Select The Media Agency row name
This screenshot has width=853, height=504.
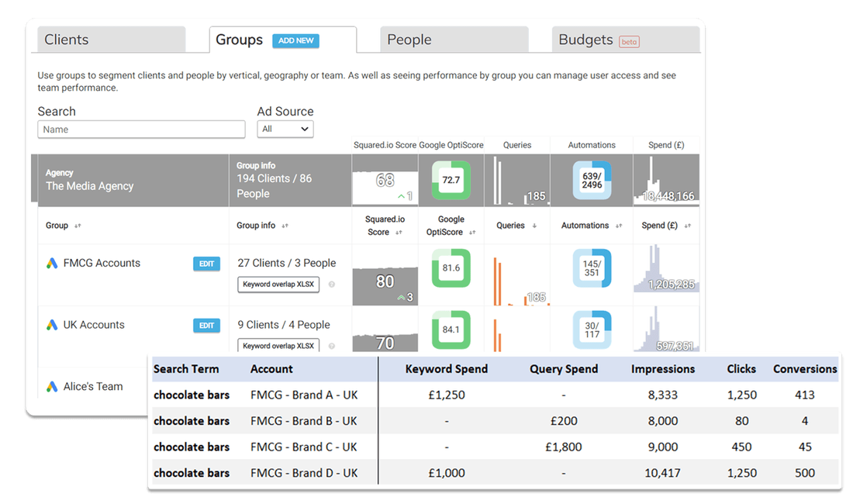[89, 186]
